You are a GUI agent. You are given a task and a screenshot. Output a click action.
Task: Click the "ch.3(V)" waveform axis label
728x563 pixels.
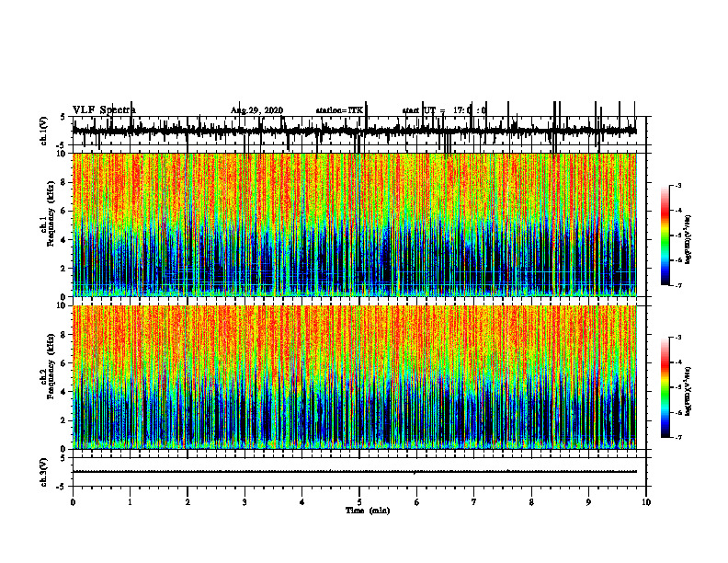pyautogui.click(x=44, y=472)
